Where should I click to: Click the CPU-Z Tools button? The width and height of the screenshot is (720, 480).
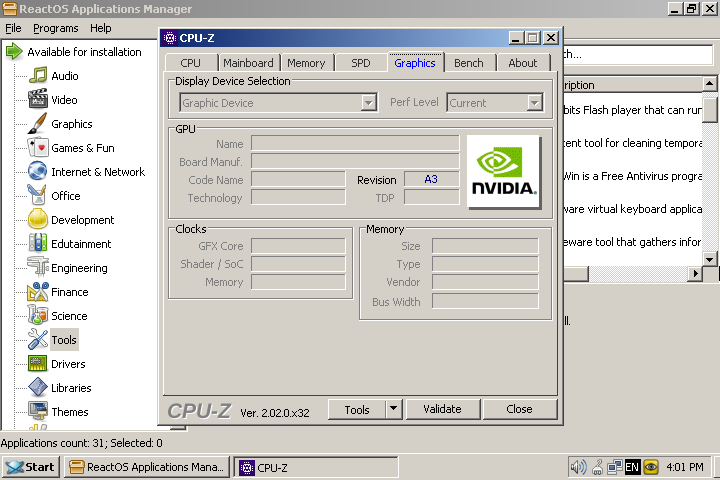point(357,409)
